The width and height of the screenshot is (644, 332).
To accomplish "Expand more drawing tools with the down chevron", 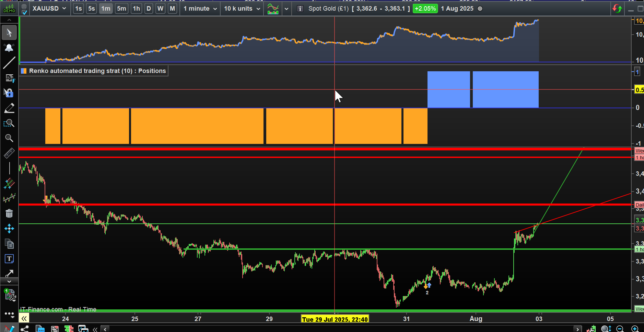I will (9, 282).
